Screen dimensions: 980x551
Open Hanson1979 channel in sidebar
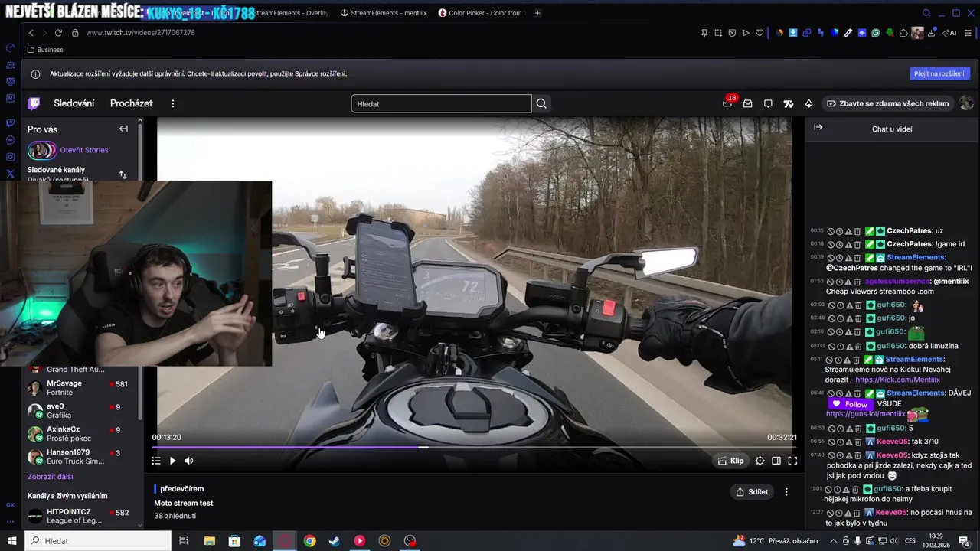(78, 457)
